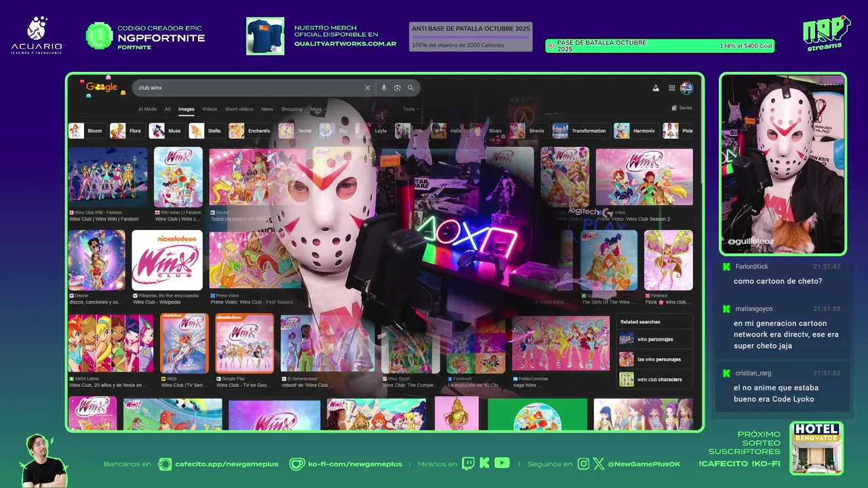Open Google Lens image search icon
868x488 pixels.
point(397,87)
